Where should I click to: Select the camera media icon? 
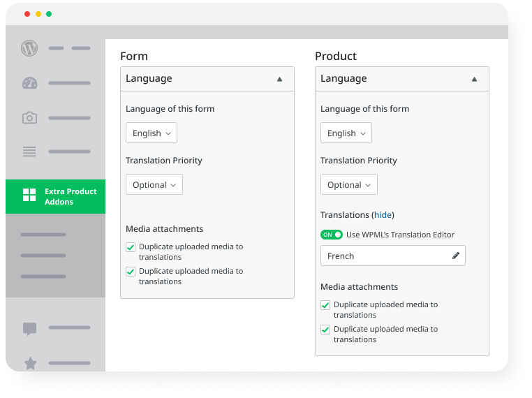click(29, 118)
